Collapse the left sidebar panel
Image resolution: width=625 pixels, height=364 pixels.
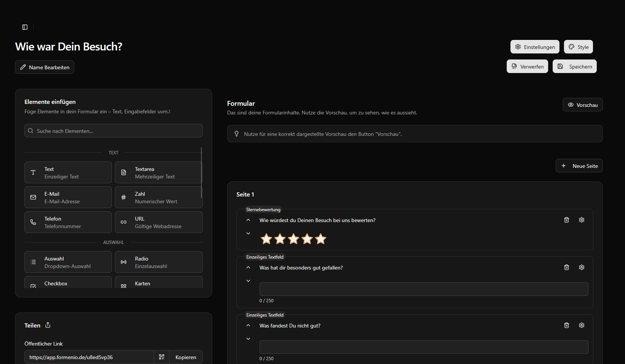pos(24,27)
